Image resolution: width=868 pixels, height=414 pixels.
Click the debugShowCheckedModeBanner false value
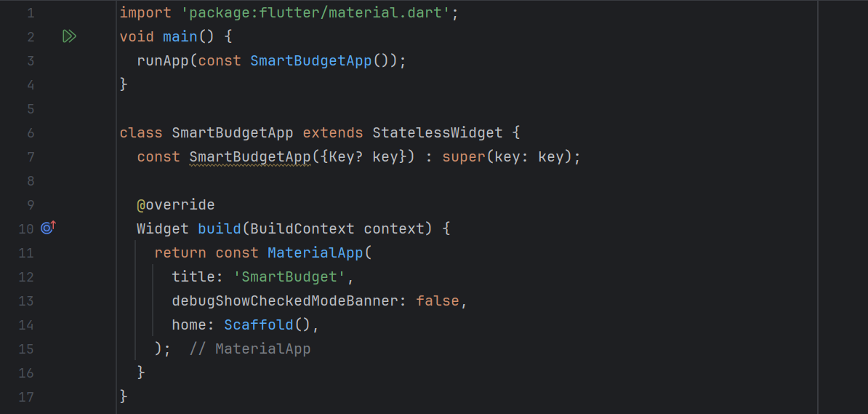pos(438,301)
